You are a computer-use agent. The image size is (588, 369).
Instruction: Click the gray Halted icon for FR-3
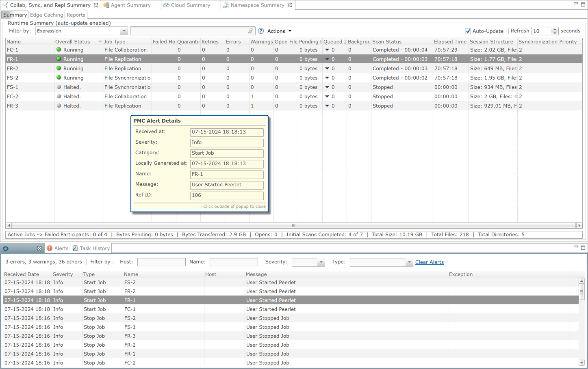(x=59, y=106)
